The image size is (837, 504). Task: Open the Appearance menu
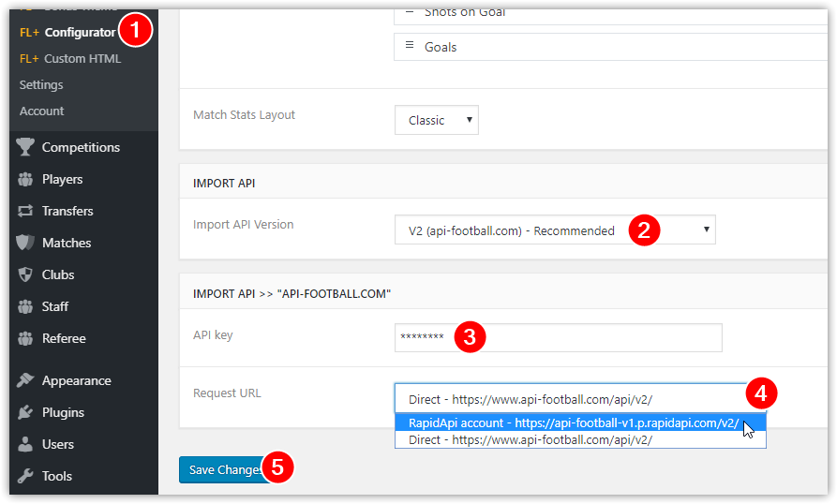[x=77, y=380]
